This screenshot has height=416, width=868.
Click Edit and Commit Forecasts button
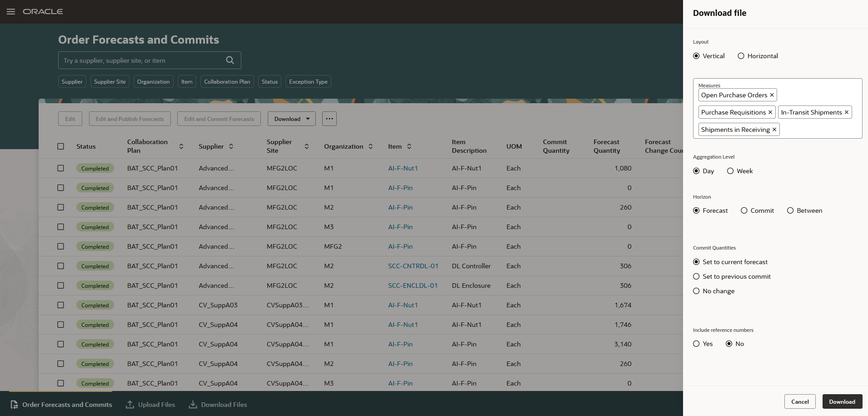point(219,119)
